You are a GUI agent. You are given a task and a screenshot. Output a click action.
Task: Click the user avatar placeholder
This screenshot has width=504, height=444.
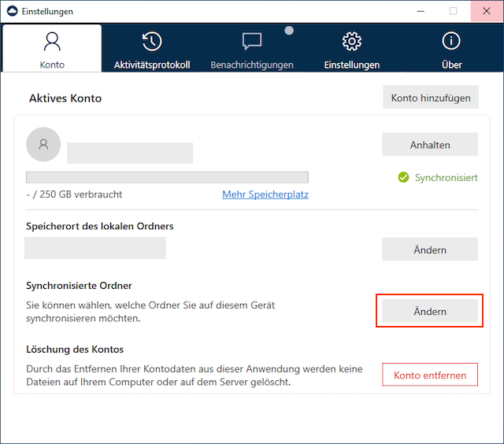click(43, 144)
